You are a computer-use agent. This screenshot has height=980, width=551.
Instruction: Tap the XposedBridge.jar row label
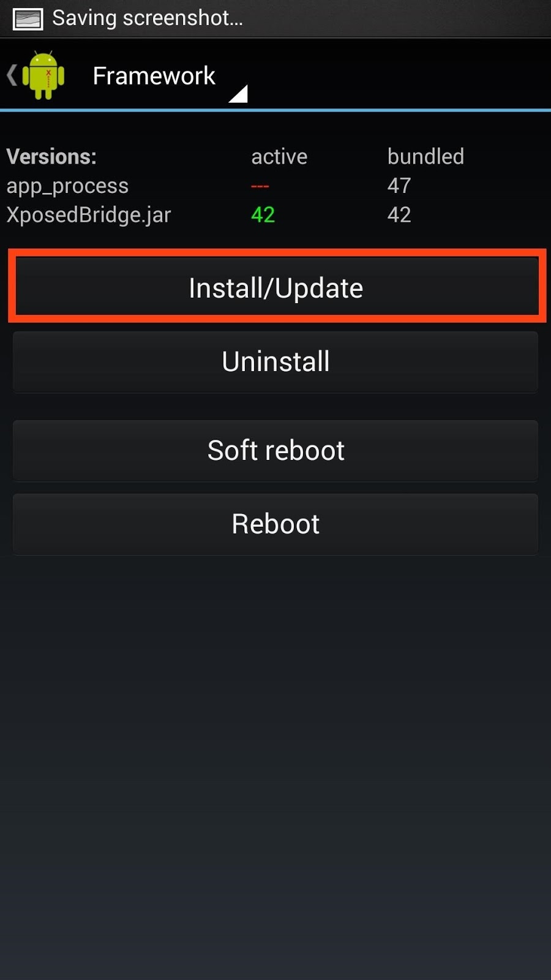pos(89,215)
